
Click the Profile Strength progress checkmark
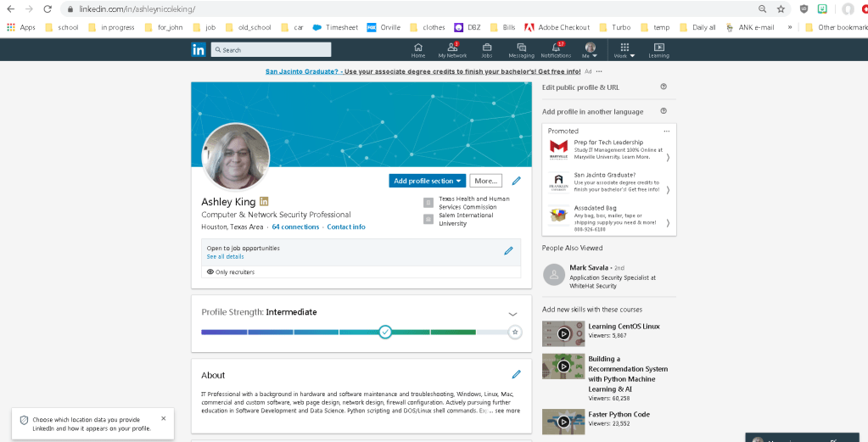click(385, 332)
